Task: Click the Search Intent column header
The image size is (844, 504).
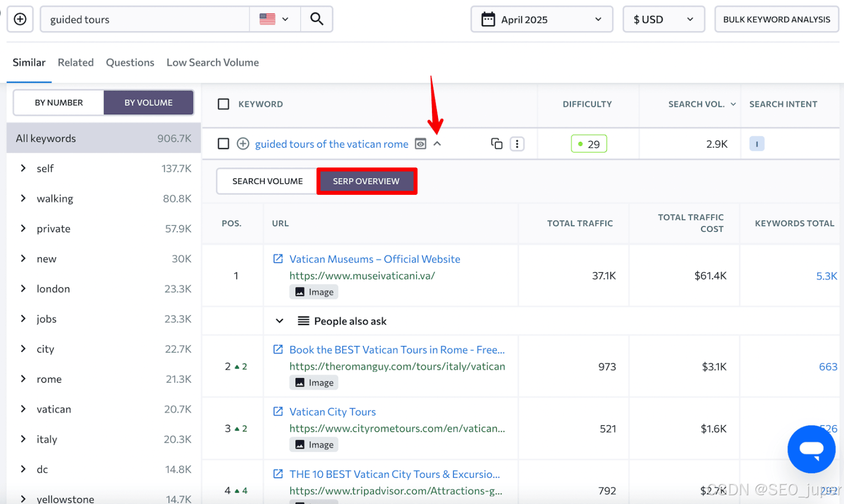Action: click(784, 104)
